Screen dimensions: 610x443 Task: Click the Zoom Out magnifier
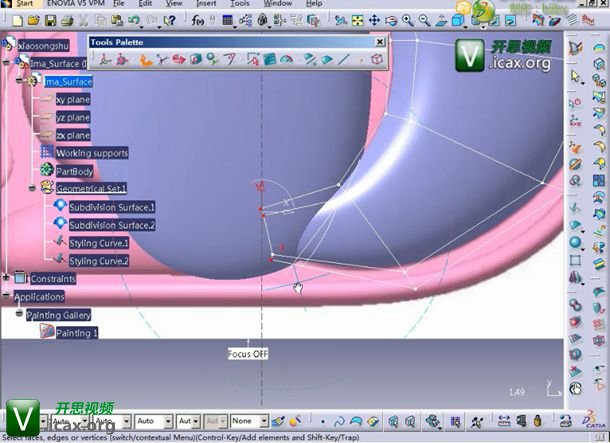[x=424, y=20]
